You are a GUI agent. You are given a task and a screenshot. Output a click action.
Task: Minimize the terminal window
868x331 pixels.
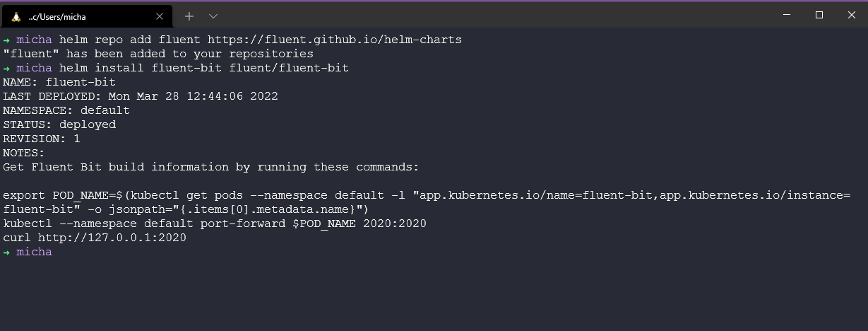(x=786, y=15)
